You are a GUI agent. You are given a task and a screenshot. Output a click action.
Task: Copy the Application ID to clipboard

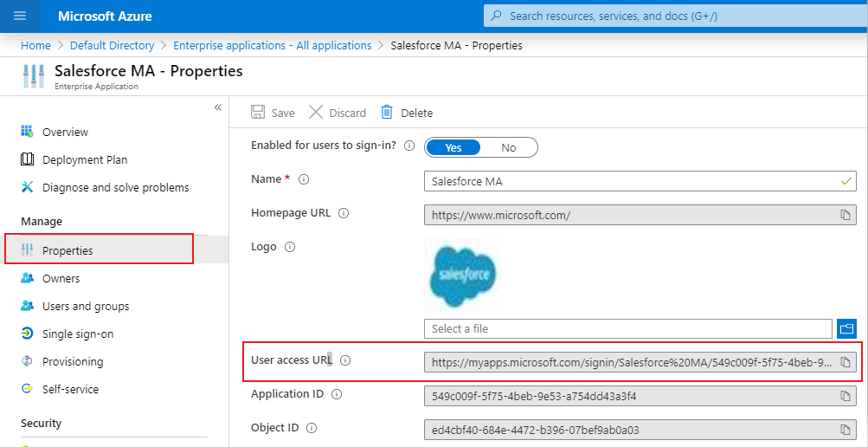(845, 396)
